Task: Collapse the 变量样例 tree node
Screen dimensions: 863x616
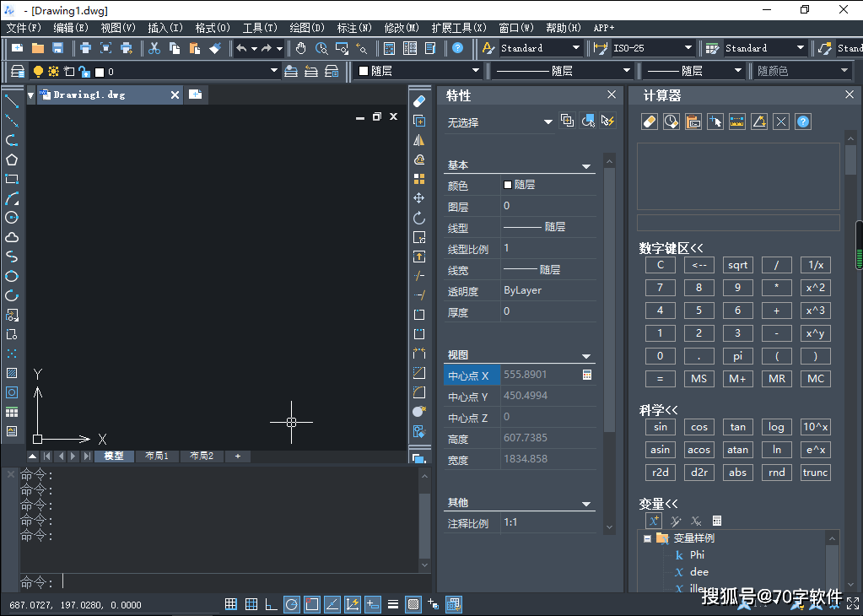Action: pos(647,538)
